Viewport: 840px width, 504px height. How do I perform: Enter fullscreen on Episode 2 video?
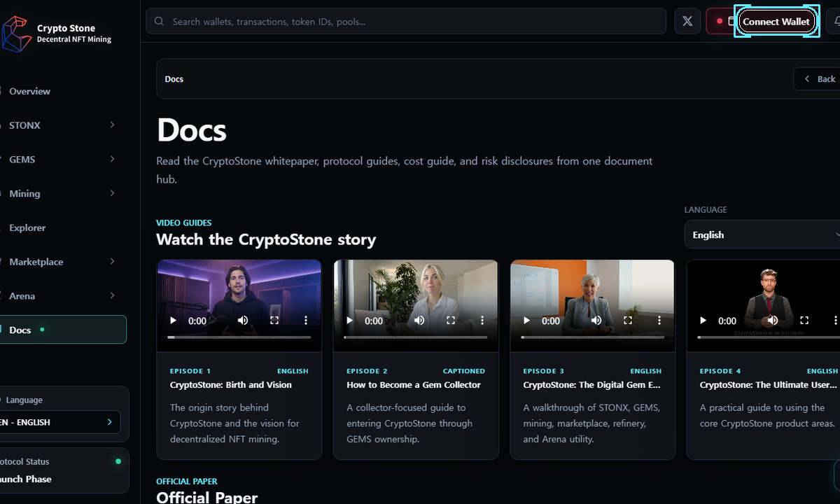click(451, 321)
